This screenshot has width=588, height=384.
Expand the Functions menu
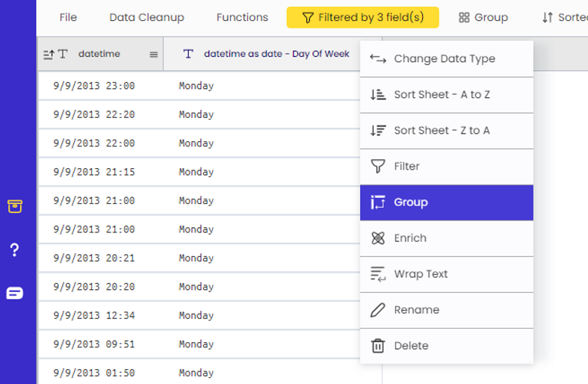click(x=242, y=17)
